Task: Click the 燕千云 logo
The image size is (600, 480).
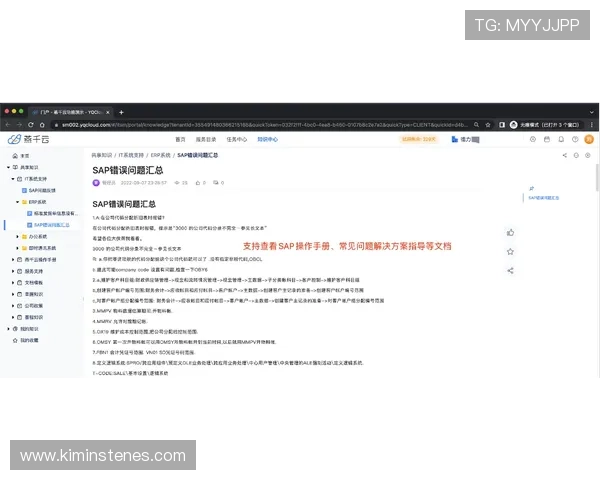Action: (x=29, y=139)
